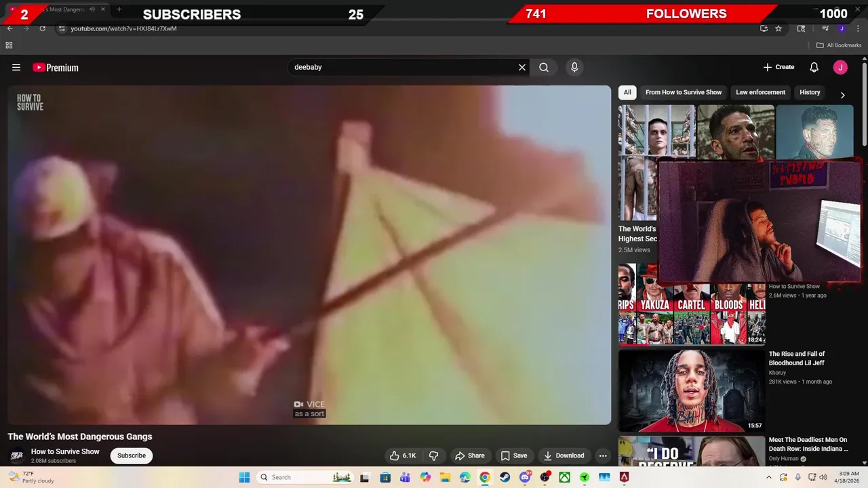Select the History chip

pyautogui.click(x=810, y=92)
